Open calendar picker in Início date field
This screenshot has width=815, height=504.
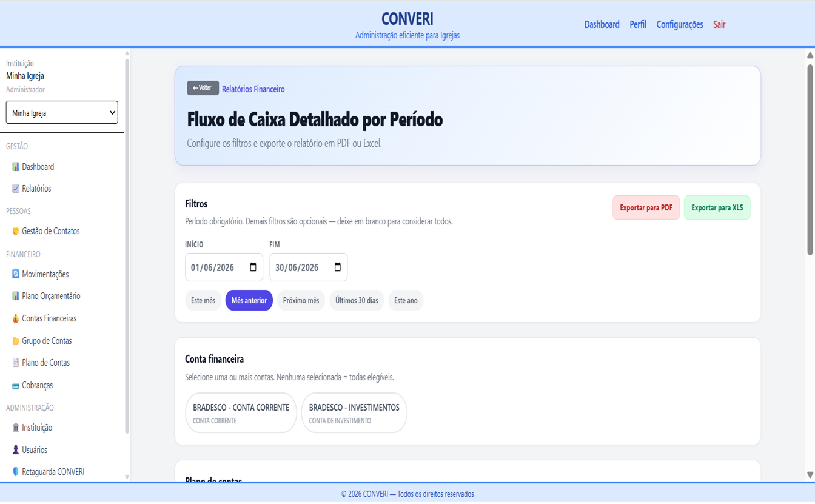tap(253, 267)
